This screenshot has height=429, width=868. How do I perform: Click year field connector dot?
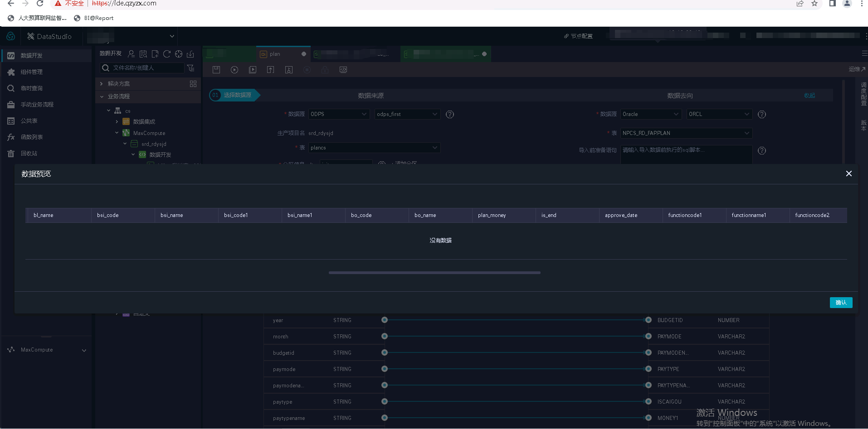[x=385, y=320]
